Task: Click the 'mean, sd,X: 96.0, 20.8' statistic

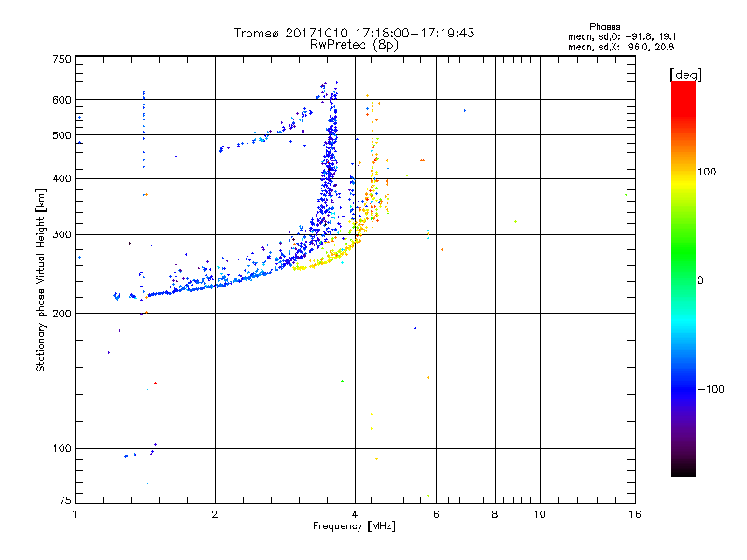Action: 621,47
